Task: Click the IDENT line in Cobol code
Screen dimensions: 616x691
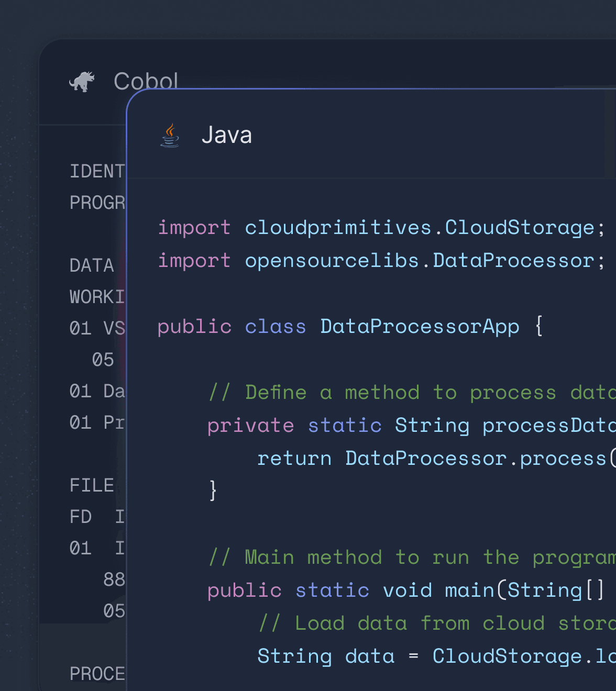Action: 97,171
